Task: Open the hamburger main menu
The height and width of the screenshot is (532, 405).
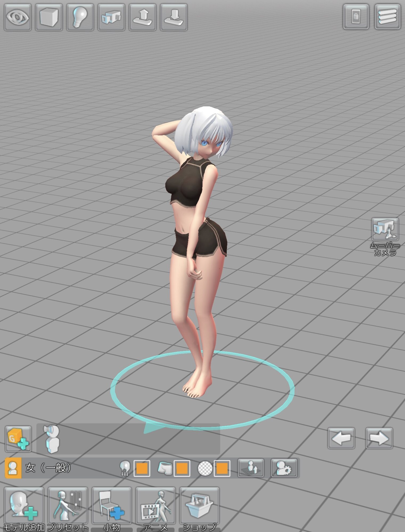Action: [x=387, y=17]
